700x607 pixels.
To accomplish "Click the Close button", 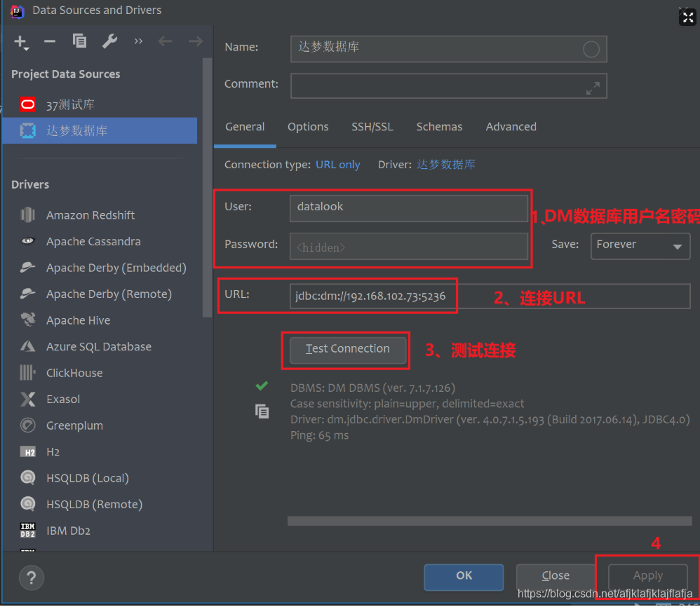I will point(556,577).
